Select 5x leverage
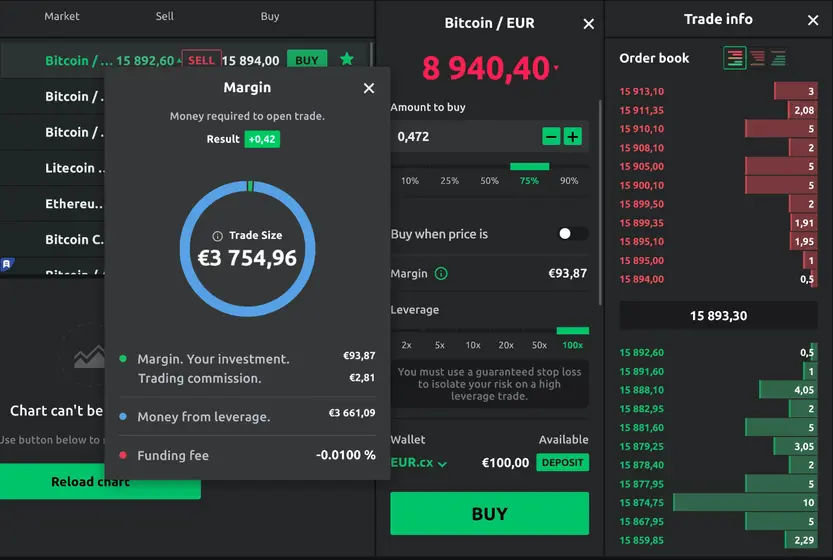Screen dimensions: 833x560 pos(440,345)
